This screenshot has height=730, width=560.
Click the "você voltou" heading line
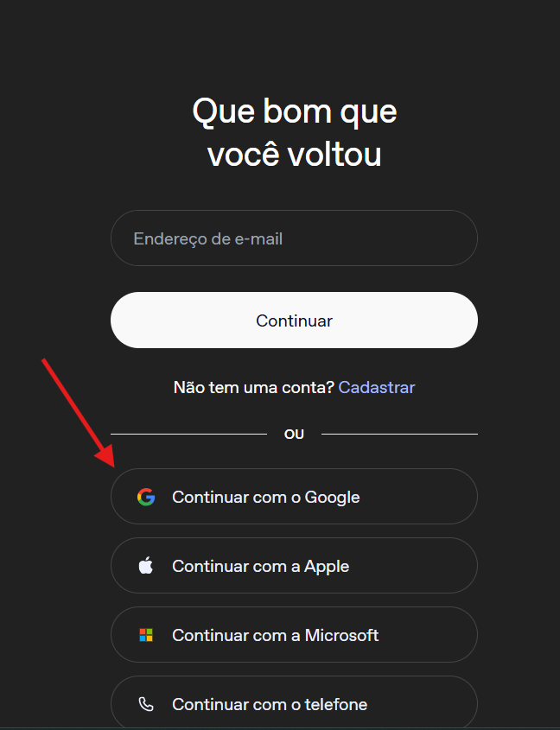294,156
